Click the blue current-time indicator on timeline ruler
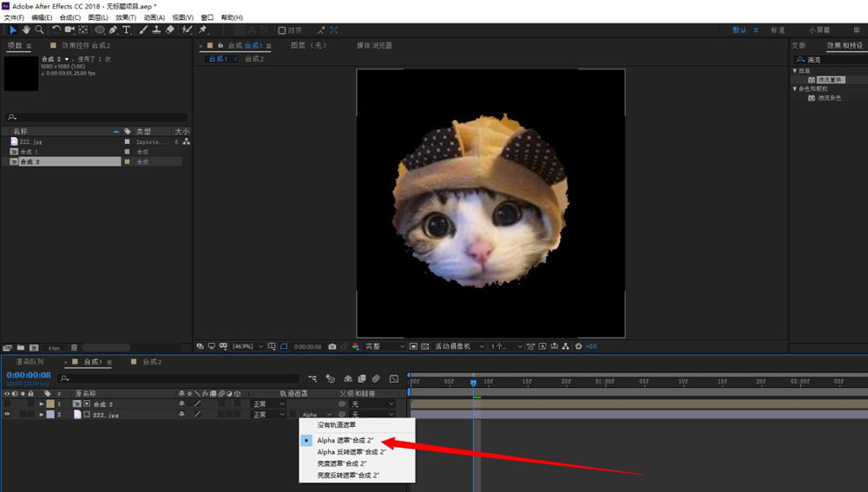868x492 pixels. click(x=473, y=382)
